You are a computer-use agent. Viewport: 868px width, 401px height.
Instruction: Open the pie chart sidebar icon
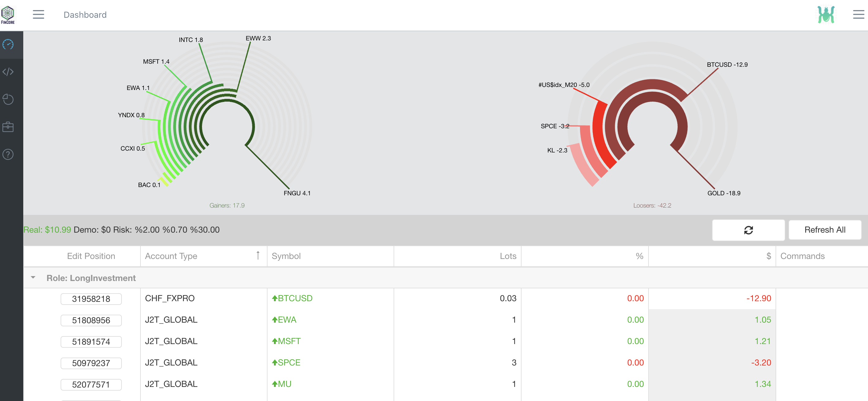(8, 99)
